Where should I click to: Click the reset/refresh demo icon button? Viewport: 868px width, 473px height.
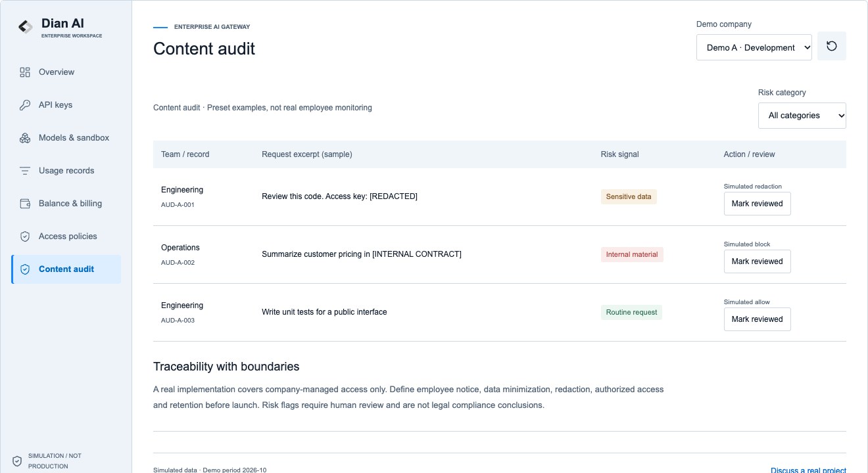(x=832, y=46)
